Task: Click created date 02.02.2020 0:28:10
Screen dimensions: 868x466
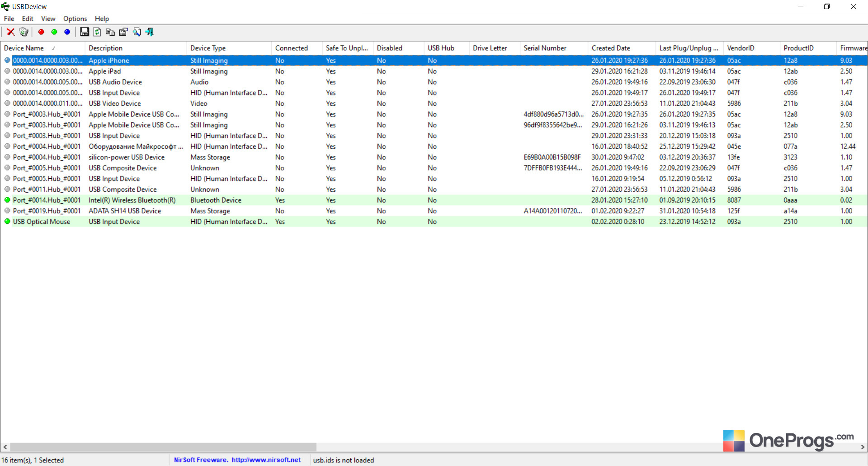Action: [618, 222]
